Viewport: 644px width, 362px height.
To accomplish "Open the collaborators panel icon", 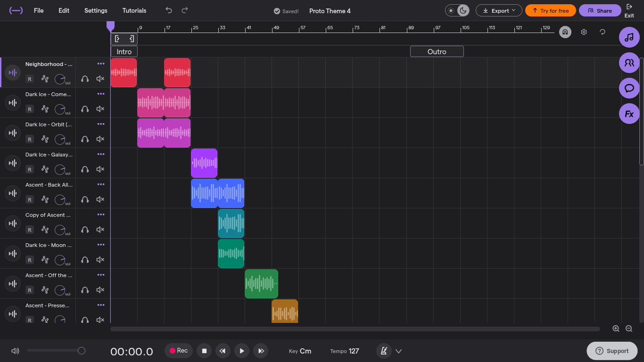I will (x=629, y=63).
